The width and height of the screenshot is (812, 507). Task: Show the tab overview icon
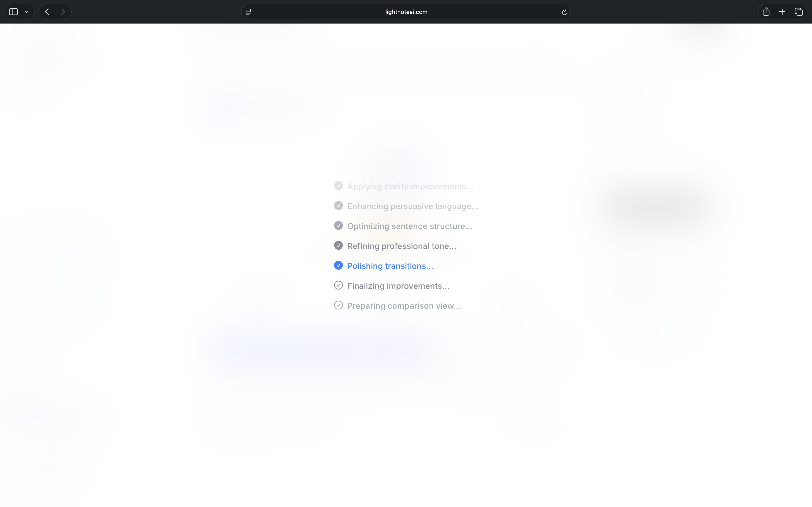799,12
